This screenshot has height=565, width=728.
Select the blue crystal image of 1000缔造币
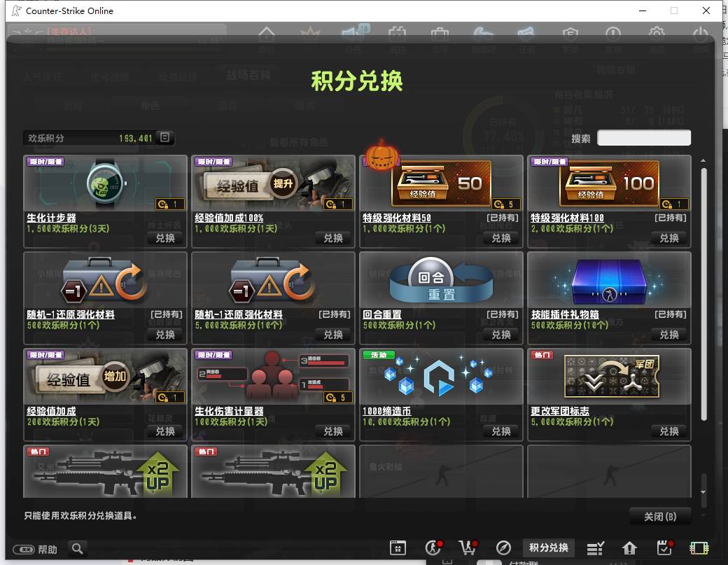point(441,377)
